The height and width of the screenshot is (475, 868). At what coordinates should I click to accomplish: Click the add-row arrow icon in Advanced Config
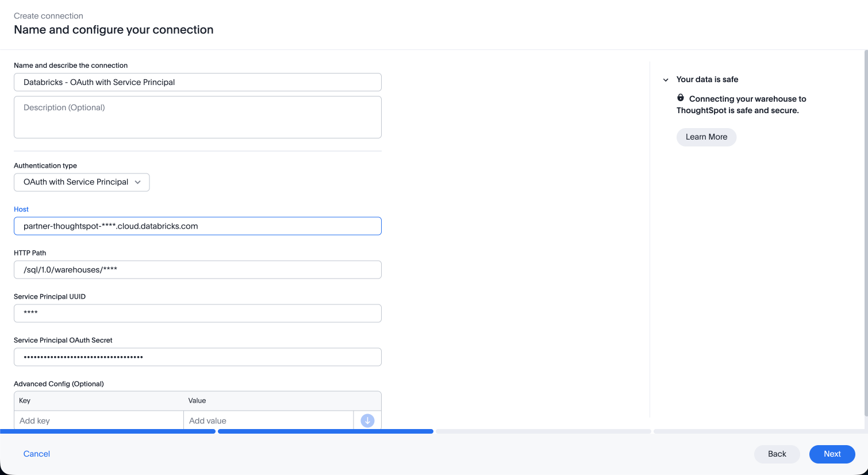[367, 420]
